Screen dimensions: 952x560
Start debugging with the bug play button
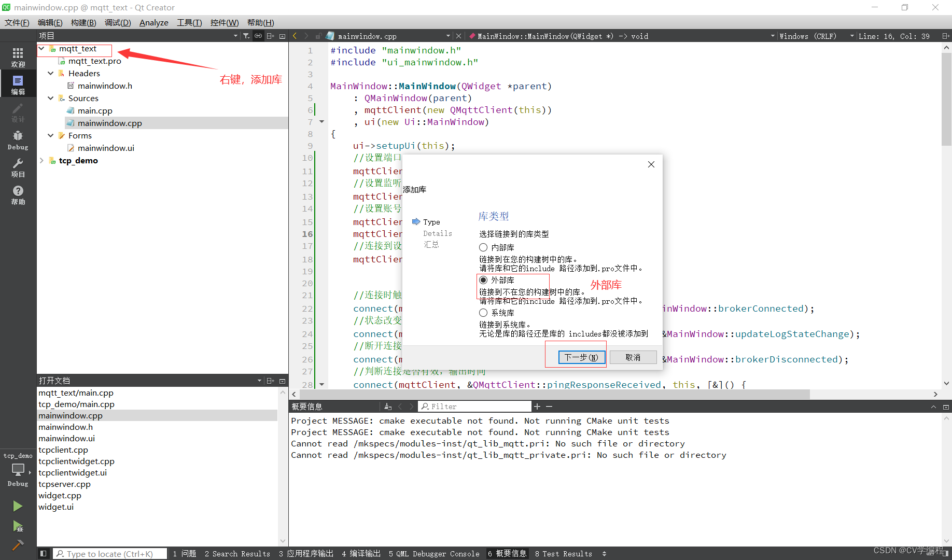click(18, 527)
